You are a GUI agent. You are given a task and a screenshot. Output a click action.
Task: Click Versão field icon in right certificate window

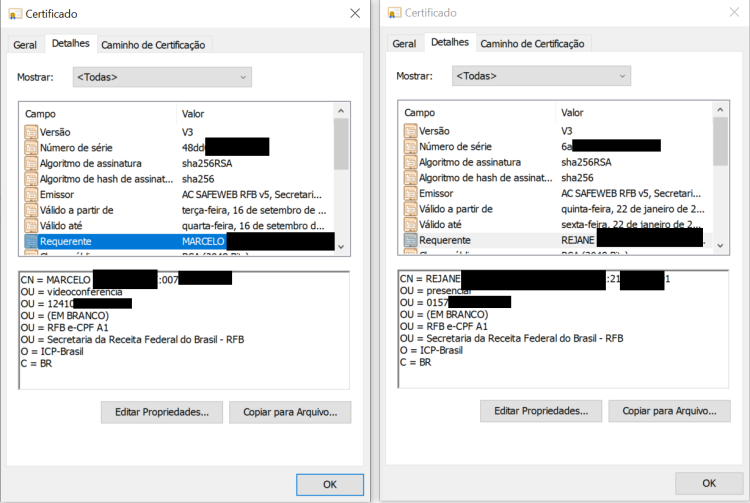coord(410,131)
